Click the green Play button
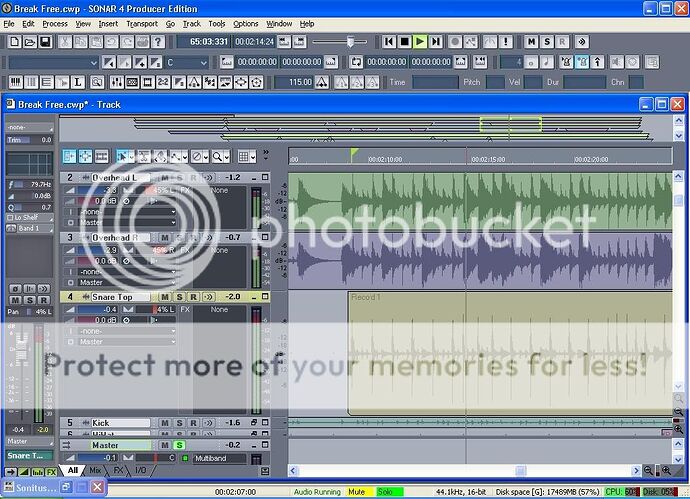 click(420, 42)
